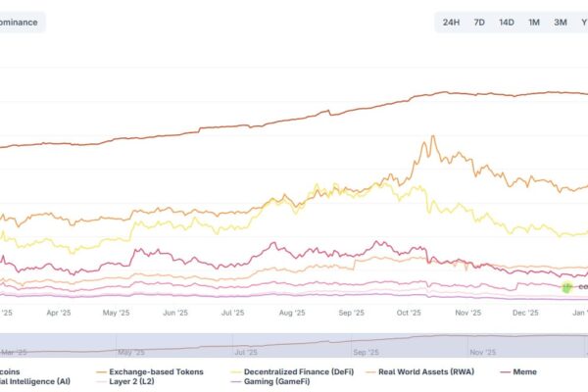Set chart range to 1M

tap(534, 22)
